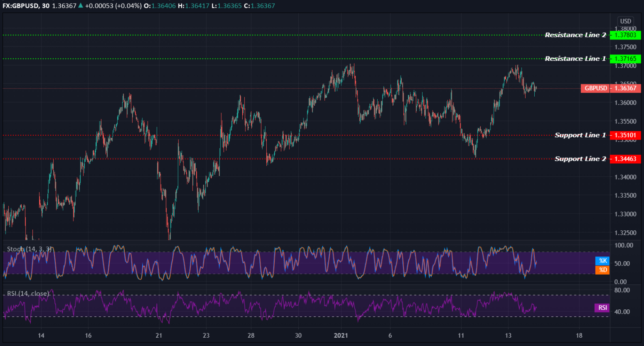This screenshot has height=346, width=644.
Task: Select the Support Line 1 label
Action: tap(580, 135)
